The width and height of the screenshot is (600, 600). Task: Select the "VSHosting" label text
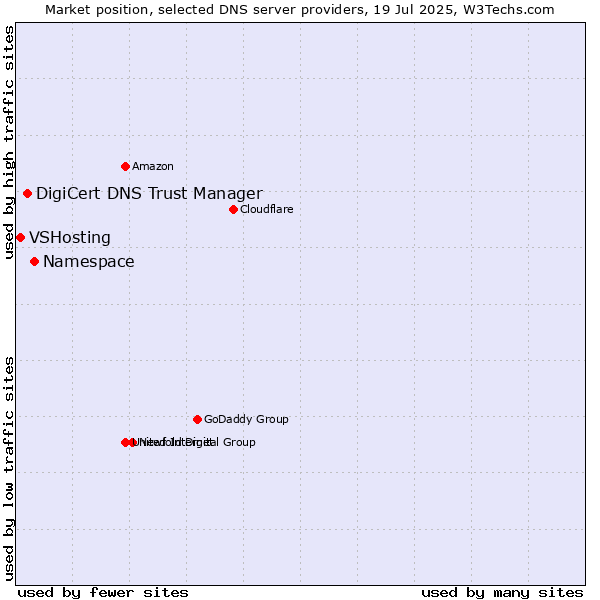coord(70,238)
